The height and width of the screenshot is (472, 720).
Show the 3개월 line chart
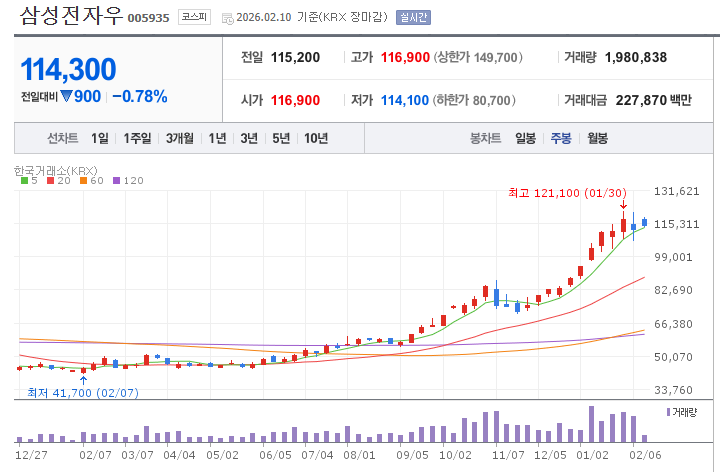(x=181, y=138)
